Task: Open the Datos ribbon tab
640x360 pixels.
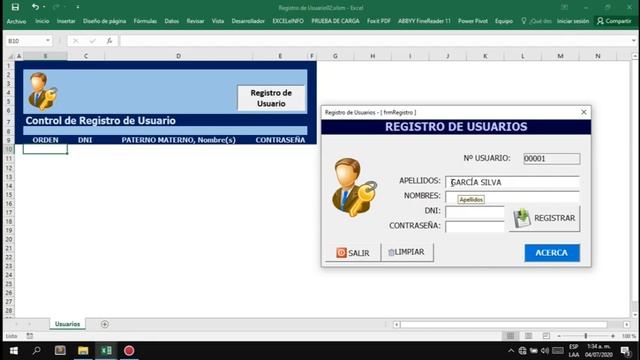Action: pos(171,21)
